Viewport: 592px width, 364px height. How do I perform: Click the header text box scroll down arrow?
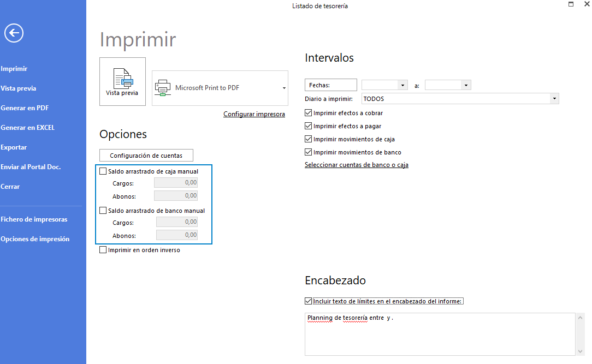(x=581, y=351)
